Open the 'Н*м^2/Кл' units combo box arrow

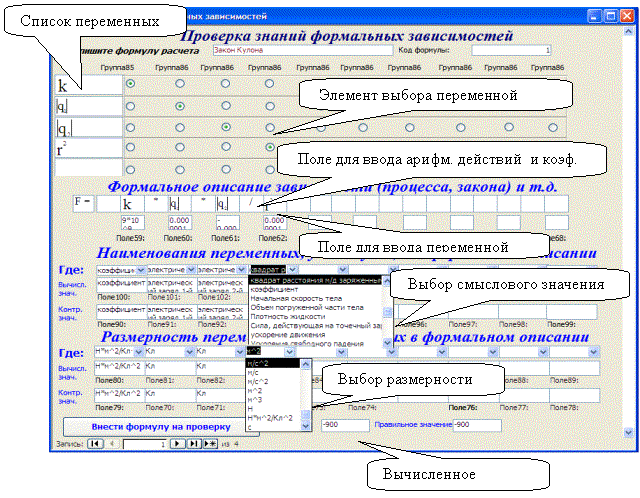click(139, 351)
